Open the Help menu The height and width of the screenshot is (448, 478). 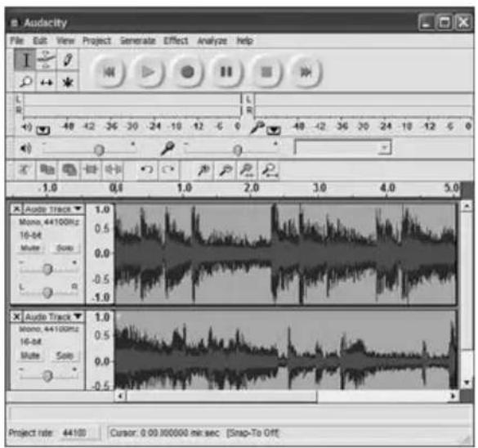[245, 41]
